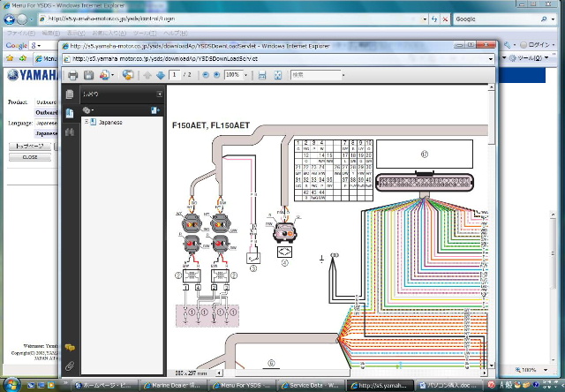Refresh the main browser page
This screenshot has height=392, width=565.
434,19
